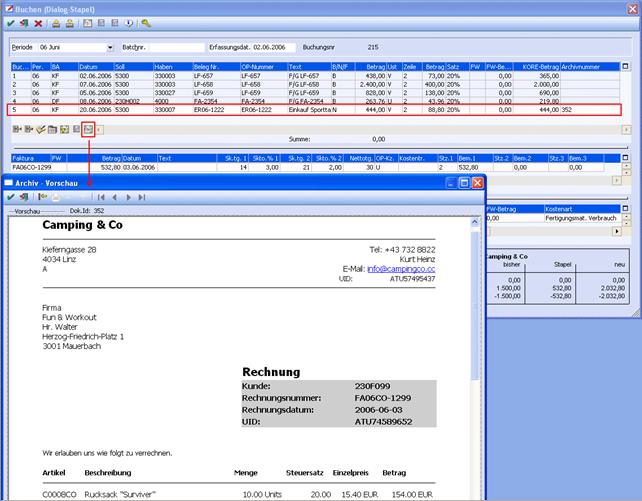The width and height of the screenshot is (642, 501).
Task: Jump to last page in Archiv preview
Action: [141, 197]
